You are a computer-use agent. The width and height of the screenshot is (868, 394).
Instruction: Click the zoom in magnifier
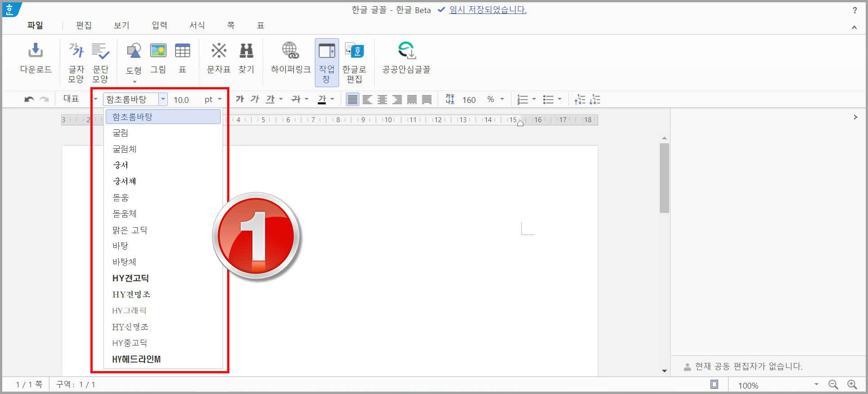pyautogui.click(x=852, y=385)
